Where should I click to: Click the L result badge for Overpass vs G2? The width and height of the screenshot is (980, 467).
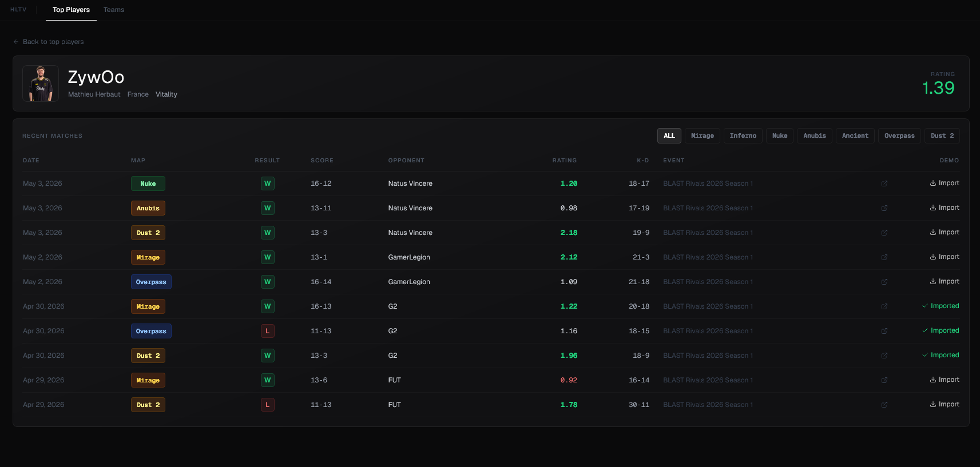click(267, 331)
